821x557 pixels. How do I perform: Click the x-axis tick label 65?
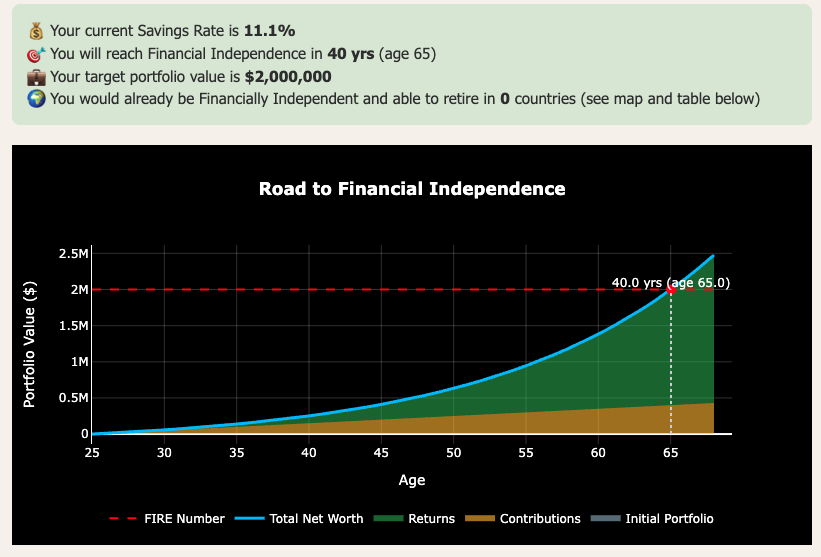[x=671, y=453]
